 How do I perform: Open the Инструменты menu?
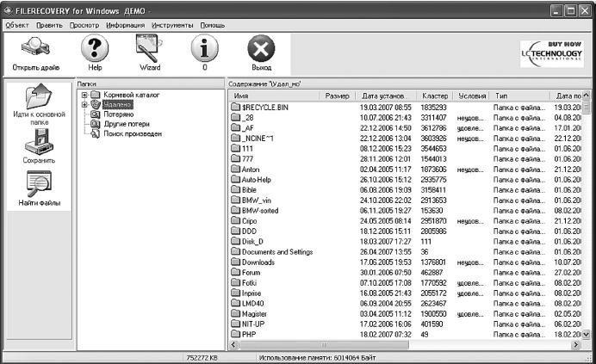172,25
